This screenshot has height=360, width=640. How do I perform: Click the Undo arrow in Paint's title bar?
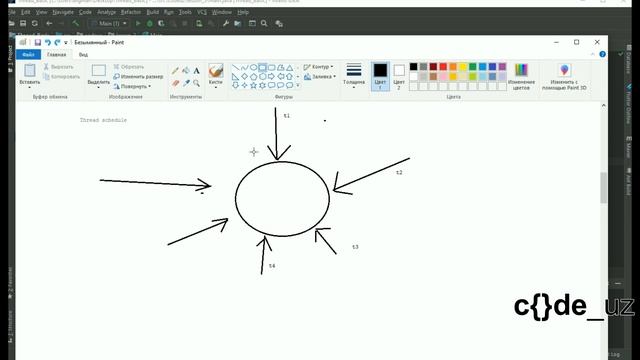coord(48,42)
